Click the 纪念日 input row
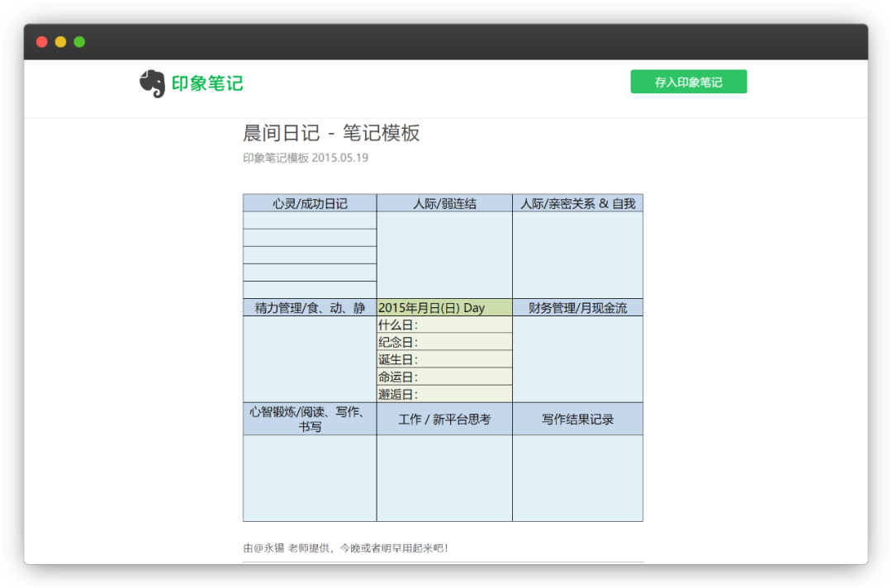 coord(444,342)
